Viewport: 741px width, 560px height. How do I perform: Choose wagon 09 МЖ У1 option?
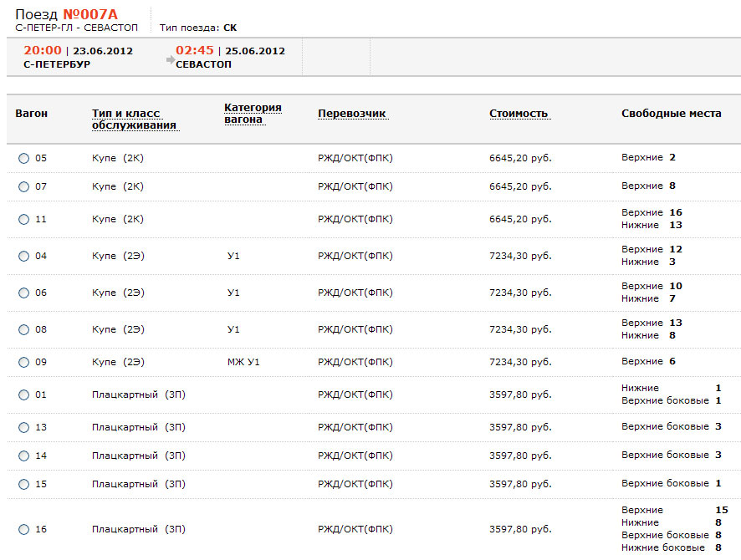(x=23, y=362)
